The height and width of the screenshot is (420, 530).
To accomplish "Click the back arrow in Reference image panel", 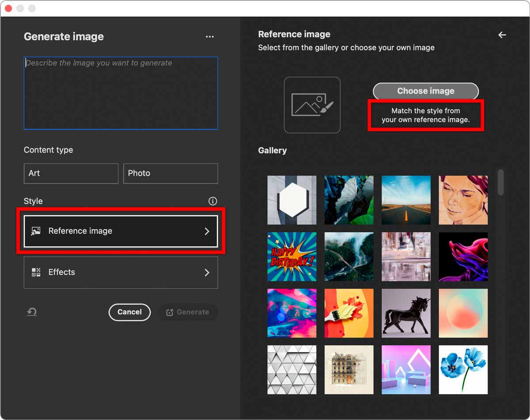I will click(502, 34).
